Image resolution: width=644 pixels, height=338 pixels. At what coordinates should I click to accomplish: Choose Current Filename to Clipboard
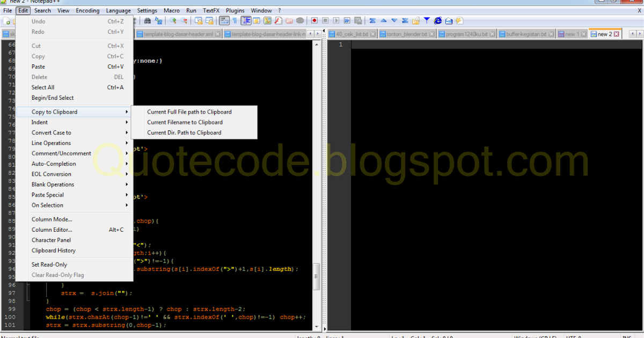tap(195, 122)
